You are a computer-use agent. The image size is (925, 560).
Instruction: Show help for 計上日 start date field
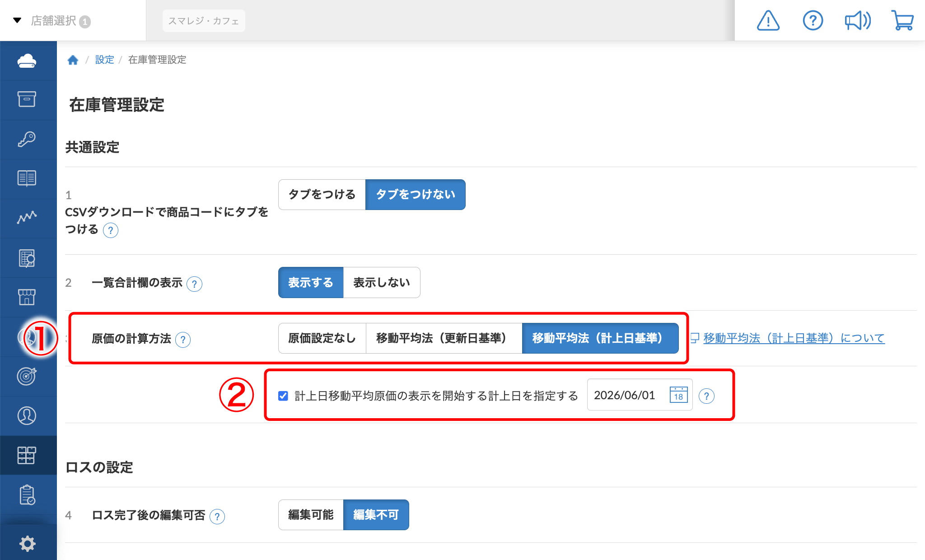click(706, 396)
